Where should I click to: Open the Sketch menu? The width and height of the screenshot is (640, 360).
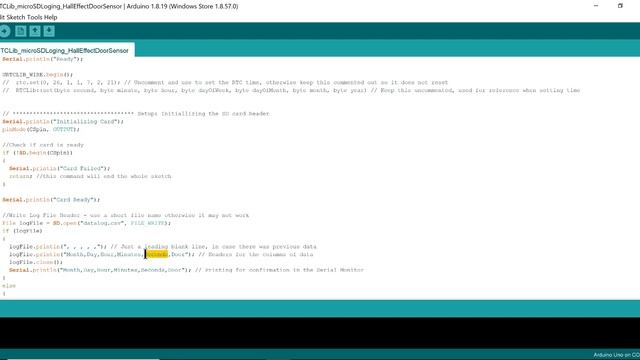[16, 17]
